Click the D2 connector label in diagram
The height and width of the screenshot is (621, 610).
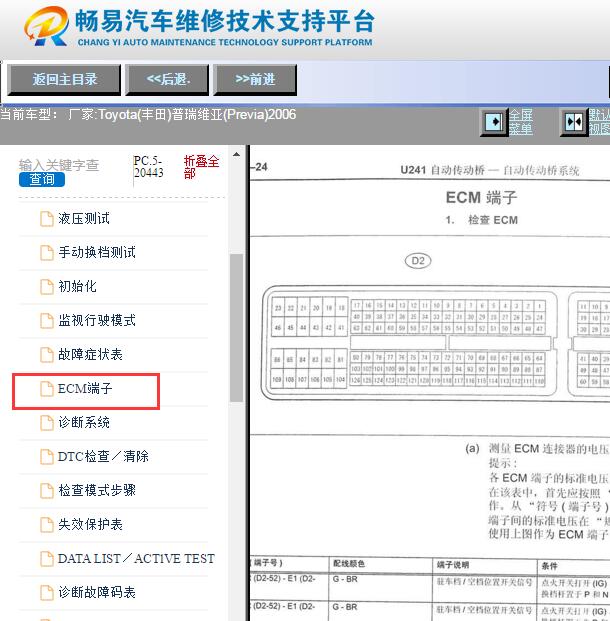coord(418,261)
